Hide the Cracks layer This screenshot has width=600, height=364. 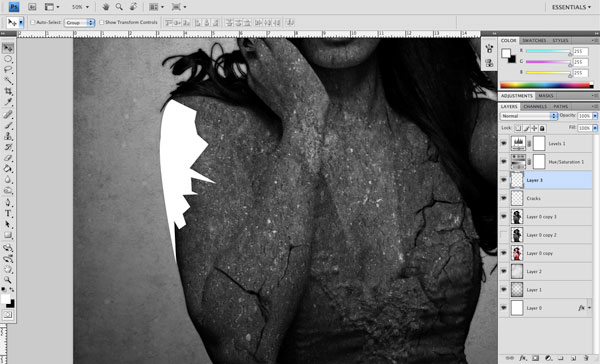(x=504, y=198)
